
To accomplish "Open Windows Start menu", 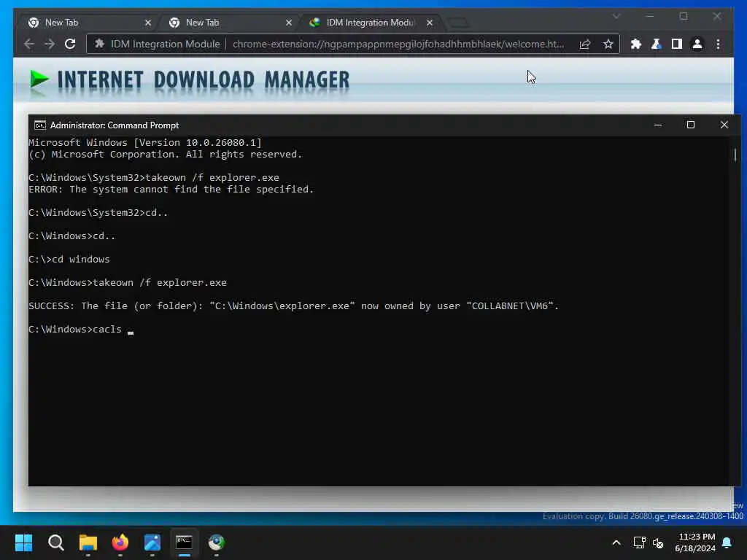I will click(24, 542).
